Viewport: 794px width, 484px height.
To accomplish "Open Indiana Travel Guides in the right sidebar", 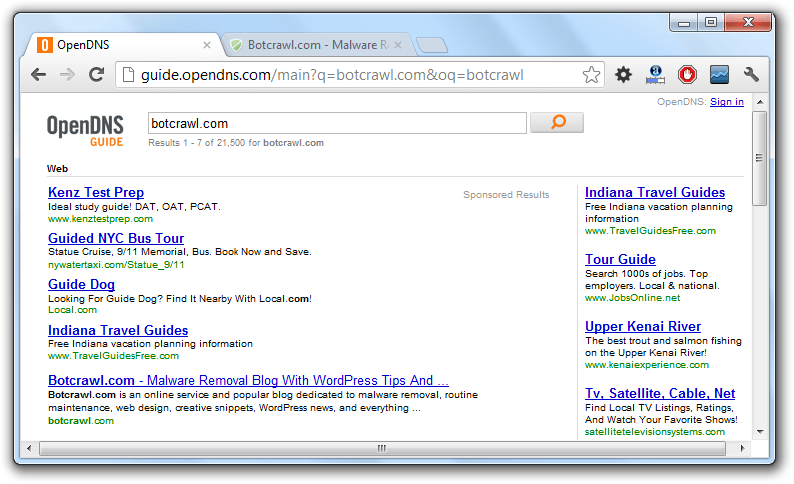I will click(655, 192).
